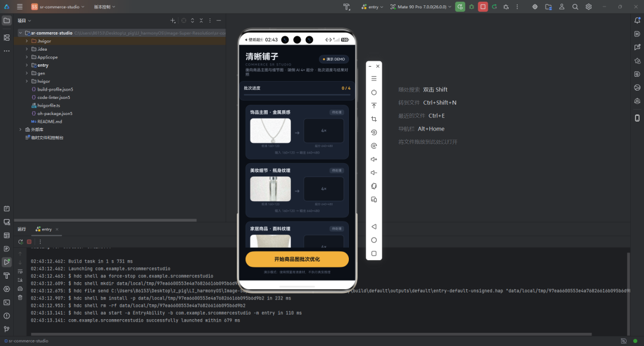Viewport: 644px width, 346px height.
Task: Increase emulator volume
Action: [x=374, y=159]
